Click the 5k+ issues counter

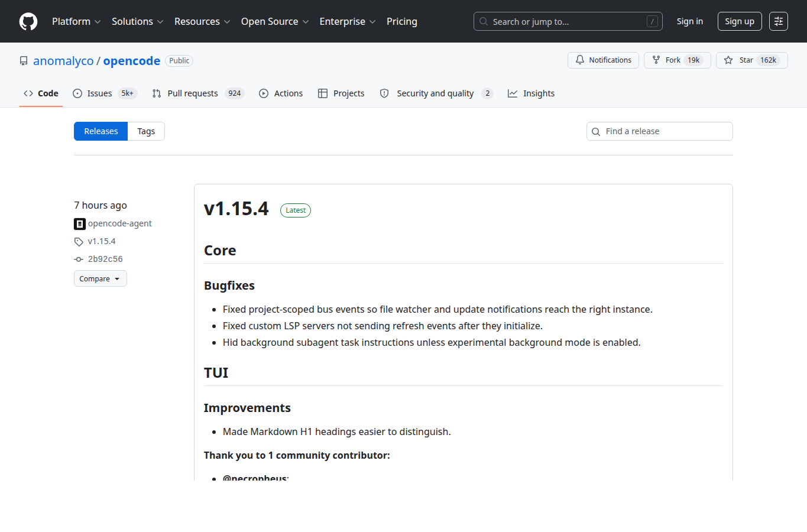[x=127, y=93]
